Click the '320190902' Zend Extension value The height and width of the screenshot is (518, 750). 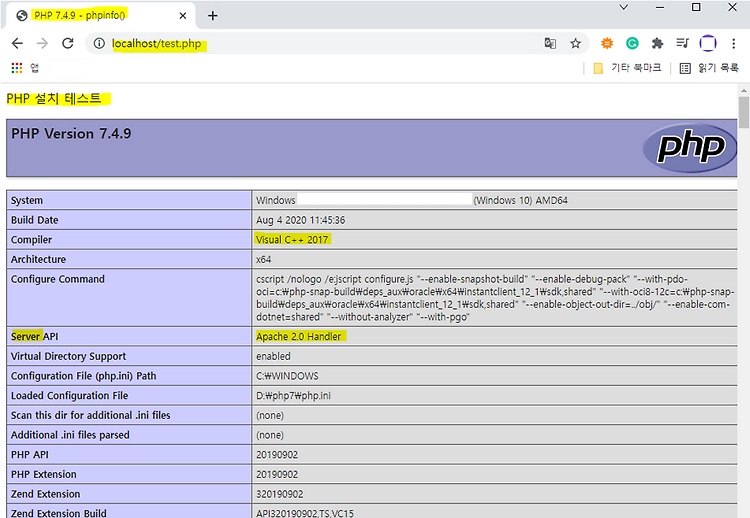[x=280, y=494]
